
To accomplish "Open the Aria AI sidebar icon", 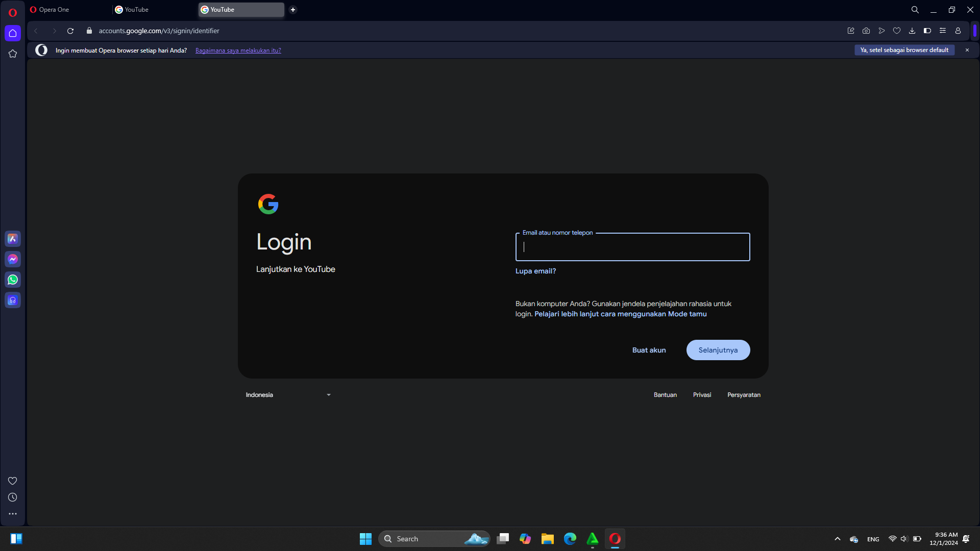I will [x=13, y=239].
